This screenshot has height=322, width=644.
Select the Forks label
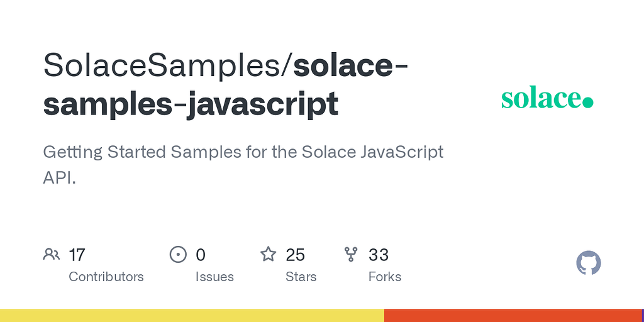385,277
